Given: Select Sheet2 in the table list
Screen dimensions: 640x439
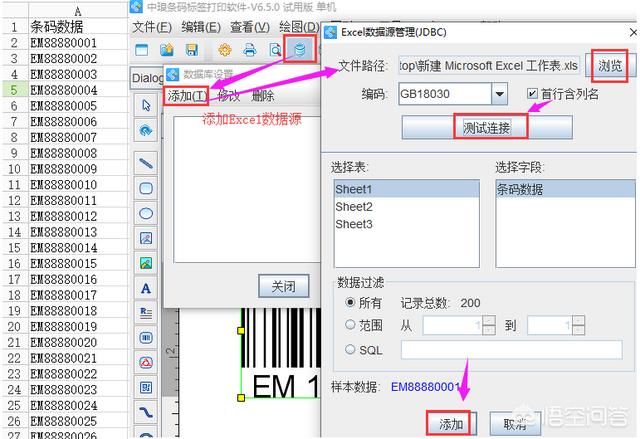Looking at the screenshot, I should 407,207.
